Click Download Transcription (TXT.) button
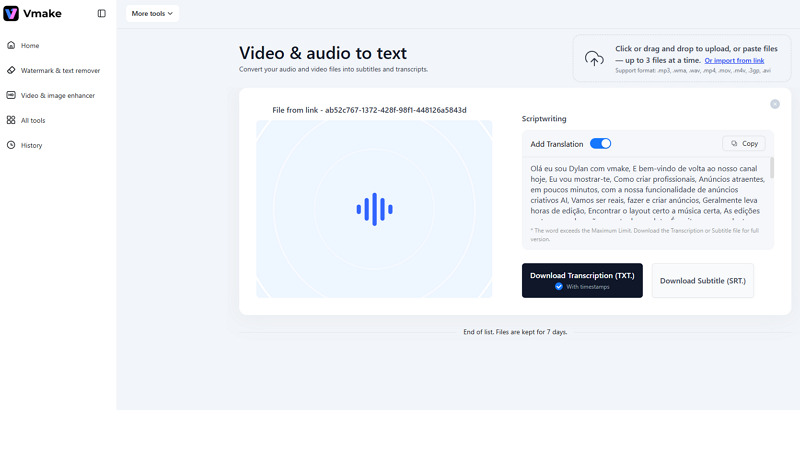Image resolution: width=800 pixels, height=449 pixels. 582,280
